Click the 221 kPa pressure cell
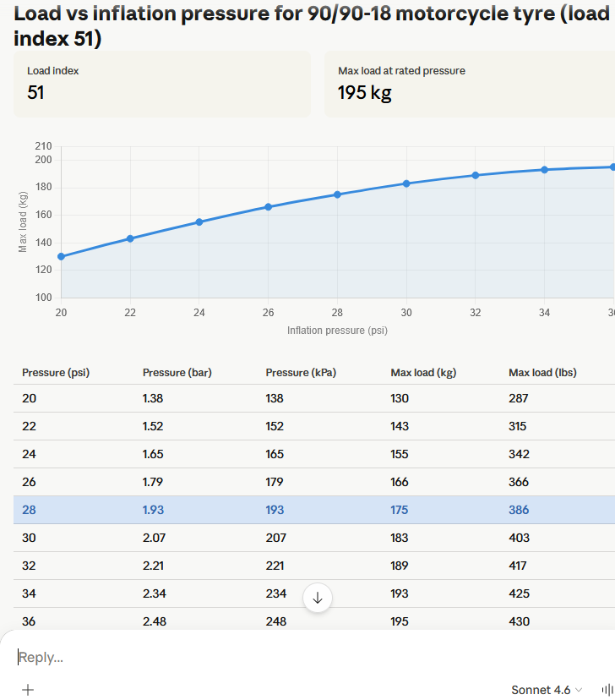The width and height of the screenshot is (615, 700). point(275,566)
